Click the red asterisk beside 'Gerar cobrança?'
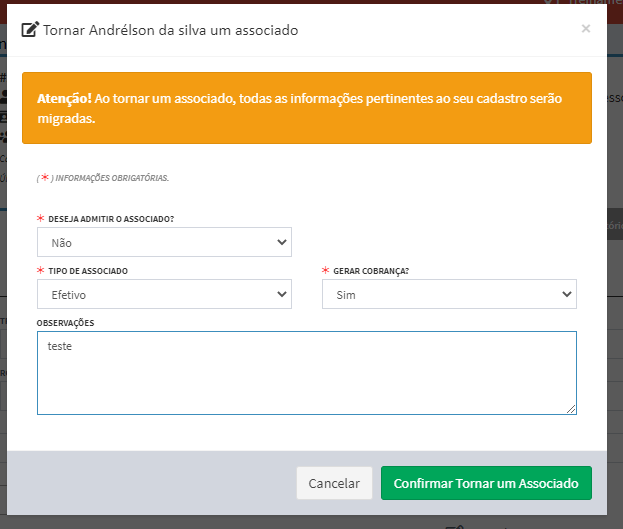The image size is (623, 529). pos(325,271)
